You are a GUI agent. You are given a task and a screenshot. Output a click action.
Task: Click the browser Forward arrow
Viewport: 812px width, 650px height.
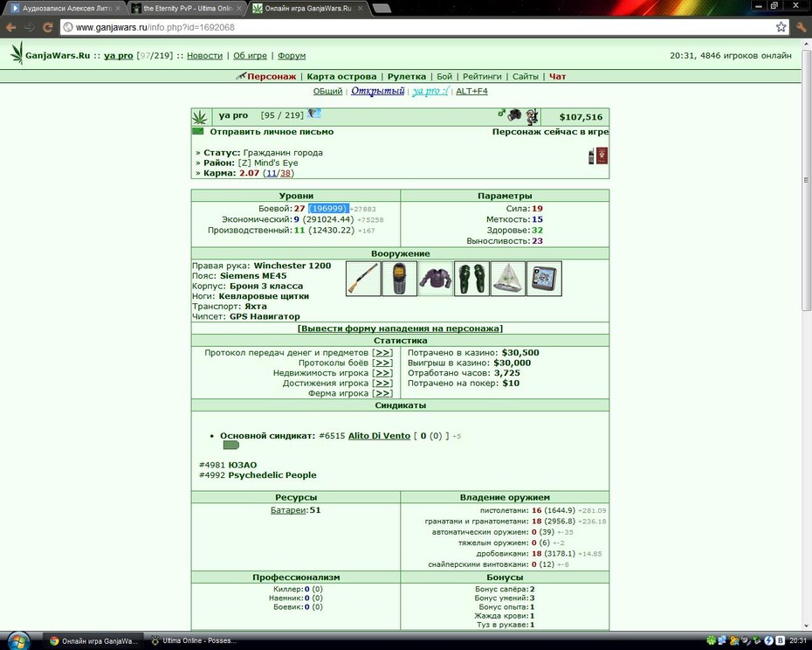click(30, 27)
